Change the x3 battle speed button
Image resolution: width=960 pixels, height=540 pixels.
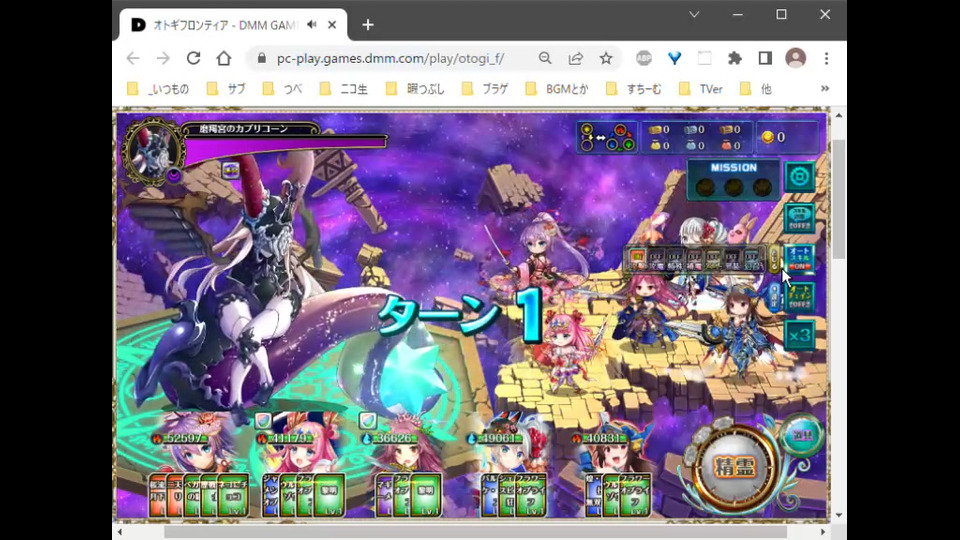click(800, 335)
